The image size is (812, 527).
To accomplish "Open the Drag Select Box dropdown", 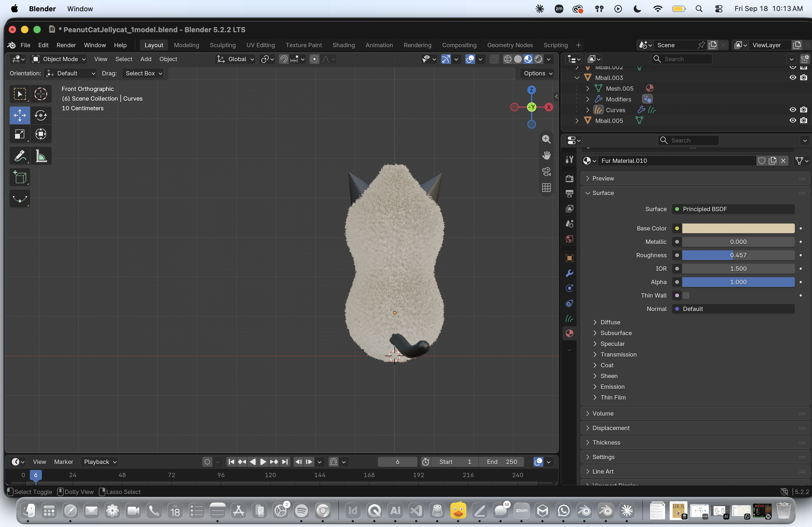I will tap(143, 73).
